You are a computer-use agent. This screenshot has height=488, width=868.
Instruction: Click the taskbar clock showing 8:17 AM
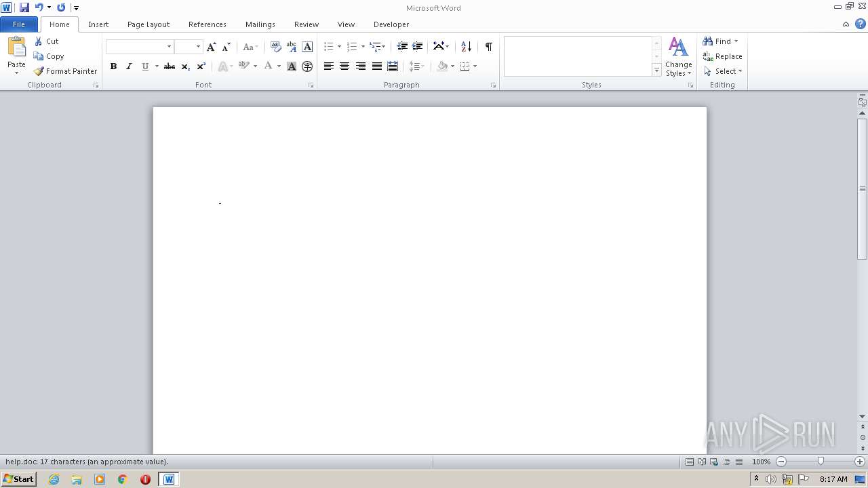pos(833,479)
